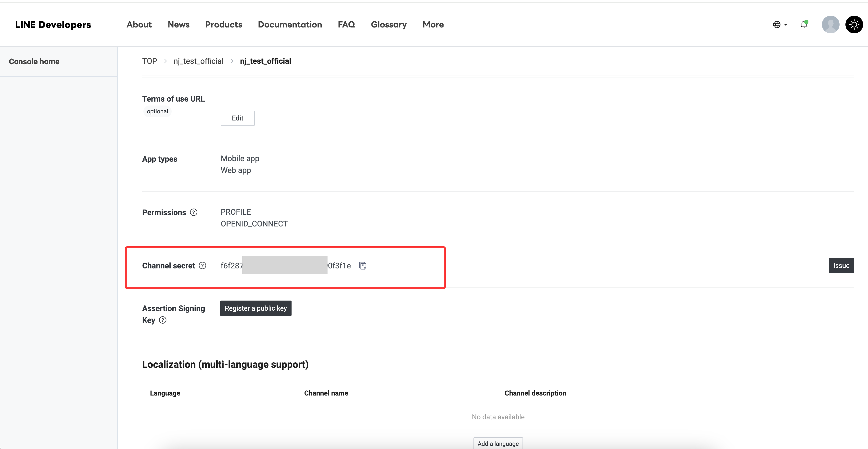Open the Products menu item

pyautogui.click(x=224, y=25)
